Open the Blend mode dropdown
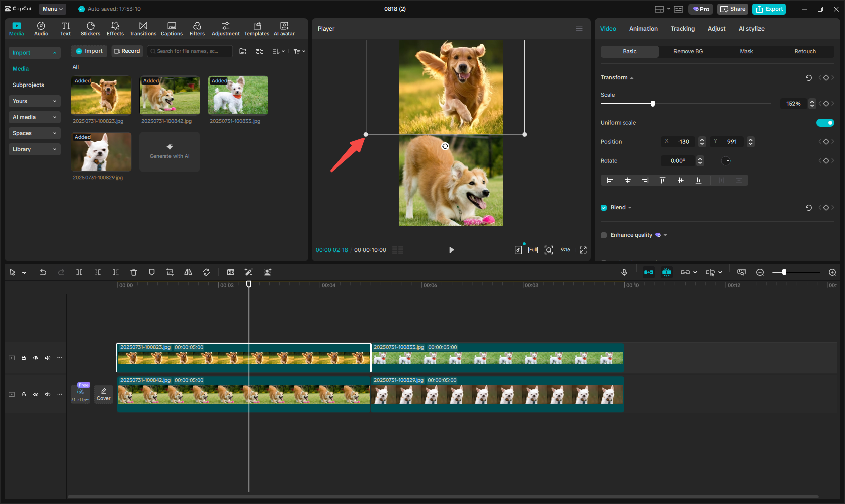 click(629, 207)
